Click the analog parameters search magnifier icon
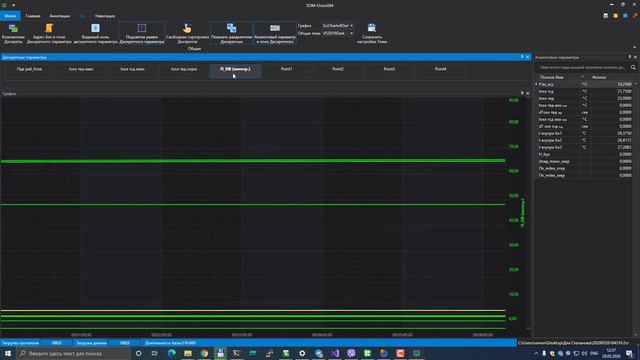This screenshot has height=360, width=640. [x=633, y=67]
